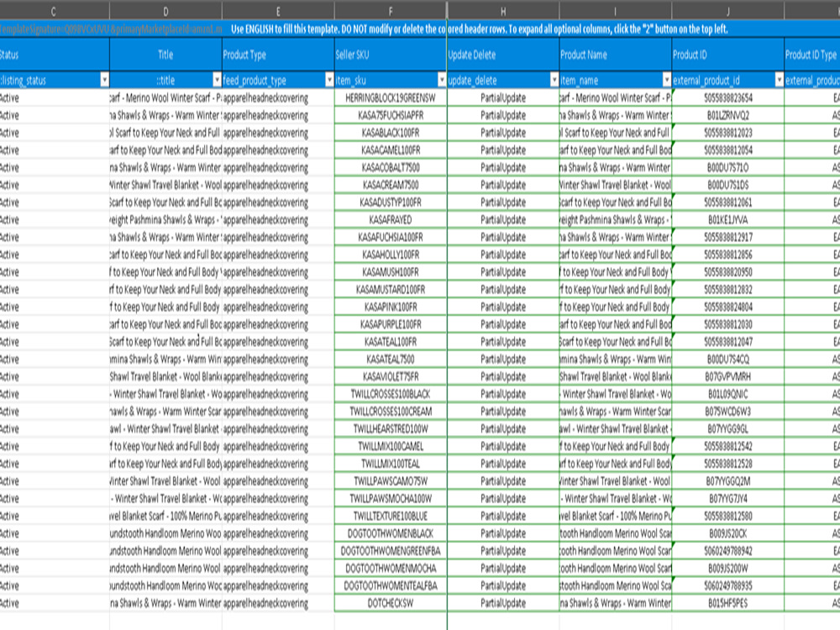Select SKU cell KASAFRAYED
Screen dimensions: 840x630
click(x=391, y=219)
